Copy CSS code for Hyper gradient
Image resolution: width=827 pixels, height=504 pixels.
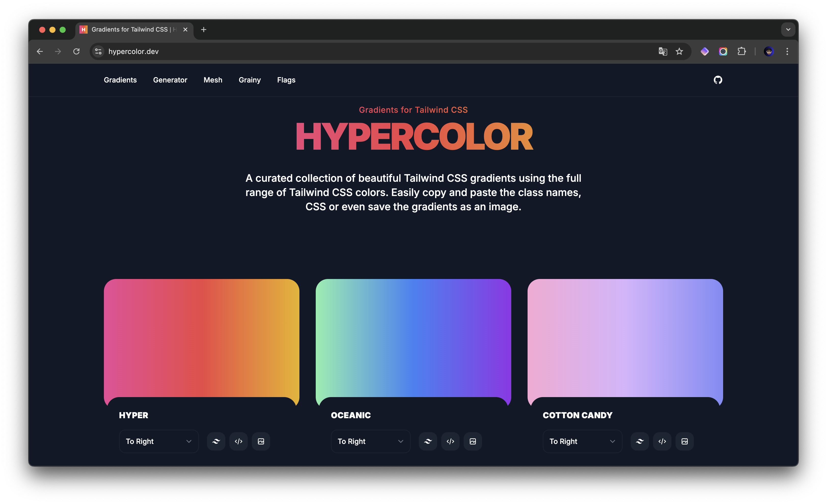pos(239,441)
